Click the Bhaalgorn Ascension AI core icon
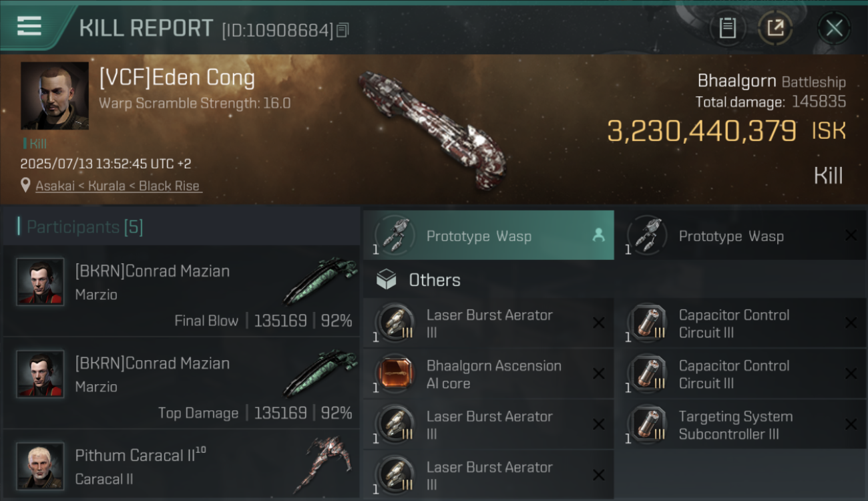The width and height of the screenshot is (868, 501). click(396, 374)
